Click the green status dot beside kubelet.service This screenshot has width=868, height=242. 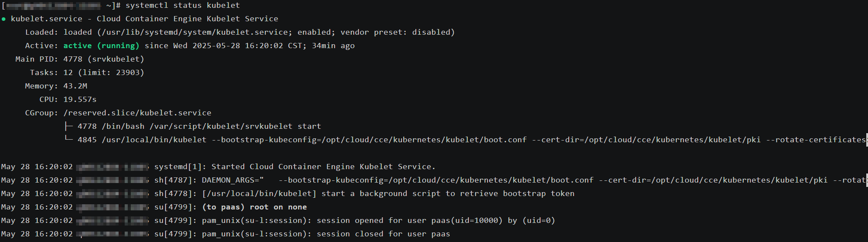[3, 19]
